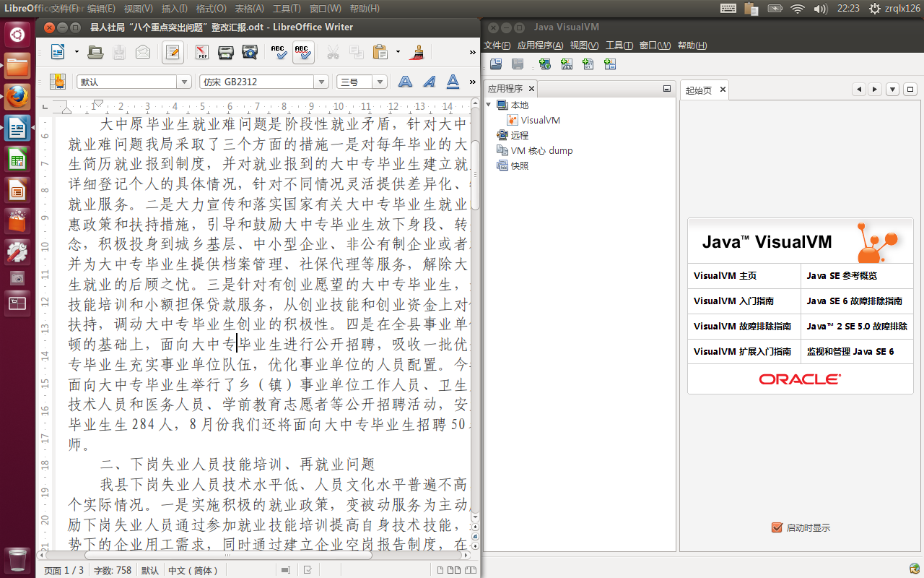
Task: Click VisualVM Add Remote Host icon
Action: click(x=545, y=64)
